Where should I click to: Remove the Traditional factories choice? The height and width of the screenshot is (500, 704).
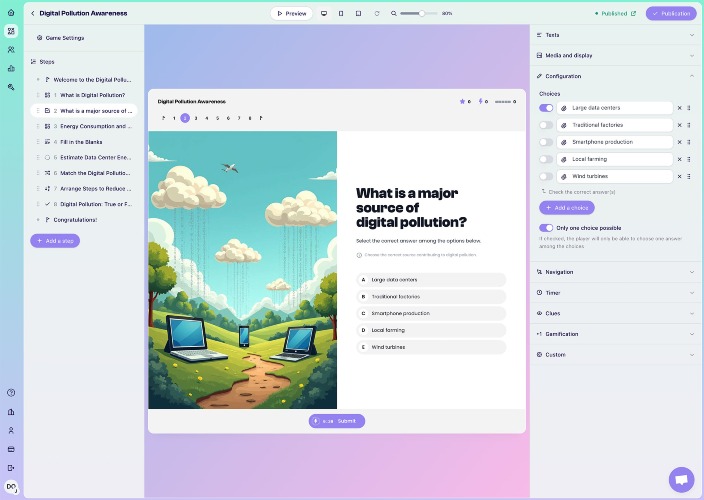(679, 125)
